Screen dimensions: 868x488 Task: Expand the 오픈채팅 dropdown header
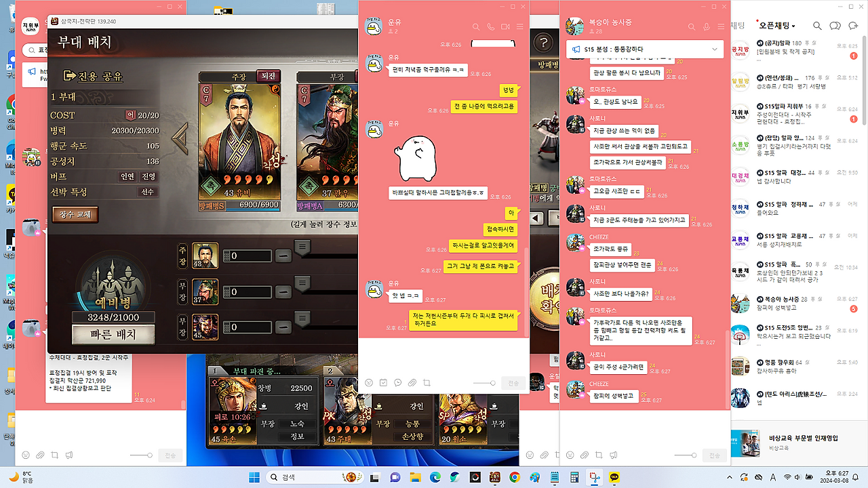pos(776,26)
